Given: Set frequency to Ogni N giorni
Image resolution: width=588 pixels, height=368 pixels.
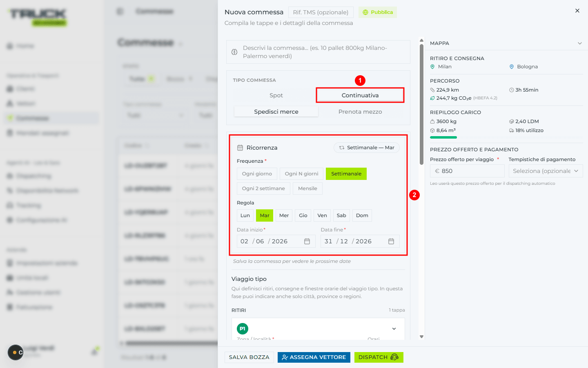Looking at the screenshot, I should [x=301, y=174].
